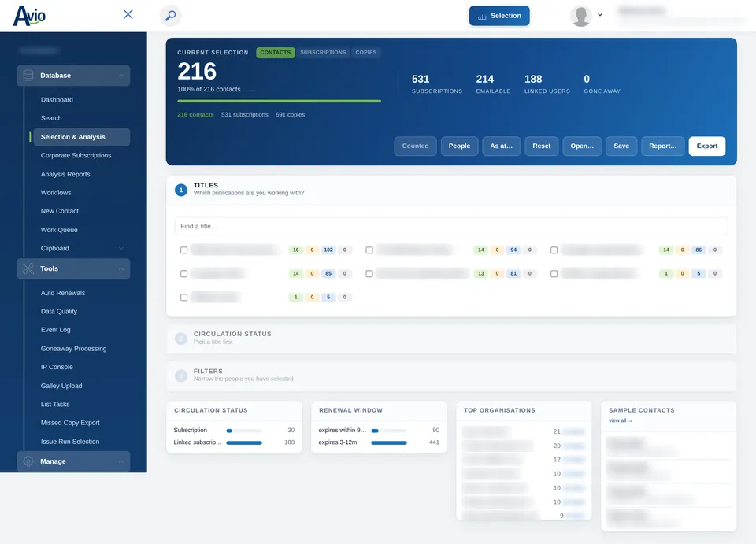Click the As at... button
Viewport: 756px width, 544px height.
tap(501, 146)
